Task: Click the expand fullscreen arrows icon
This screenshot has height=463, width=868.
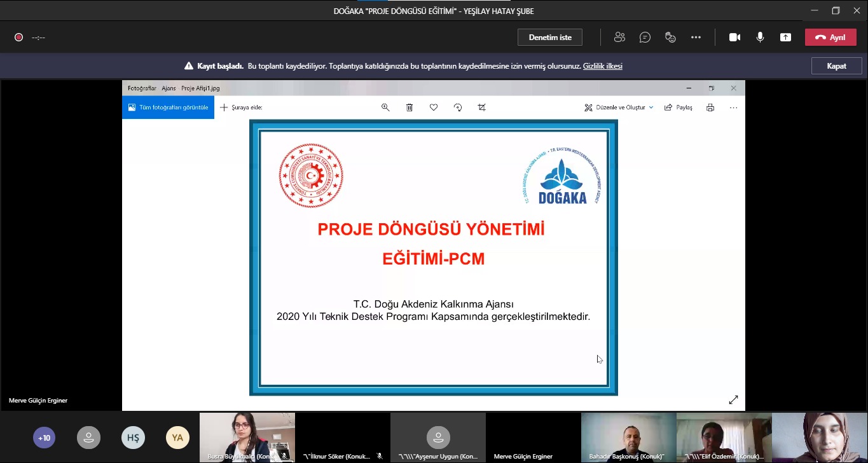Action: point(733,400)
